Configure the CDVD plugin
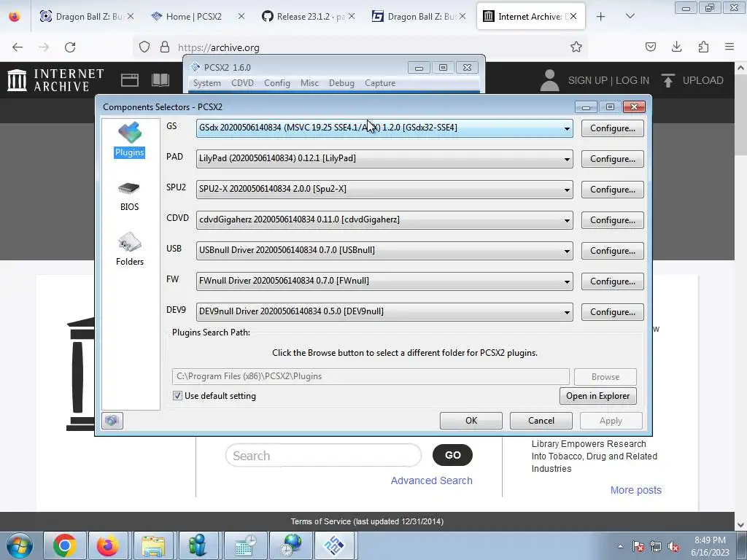This screenshot has height=560, width=747. tap(613, 220)
